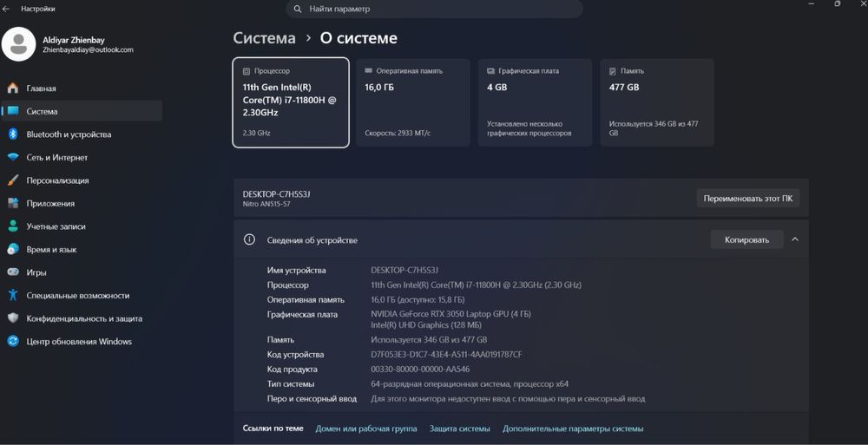Open Конфиденциальность и защита section
The height and width of the screenshot is (445, 868).
click(x=82, y=318)
